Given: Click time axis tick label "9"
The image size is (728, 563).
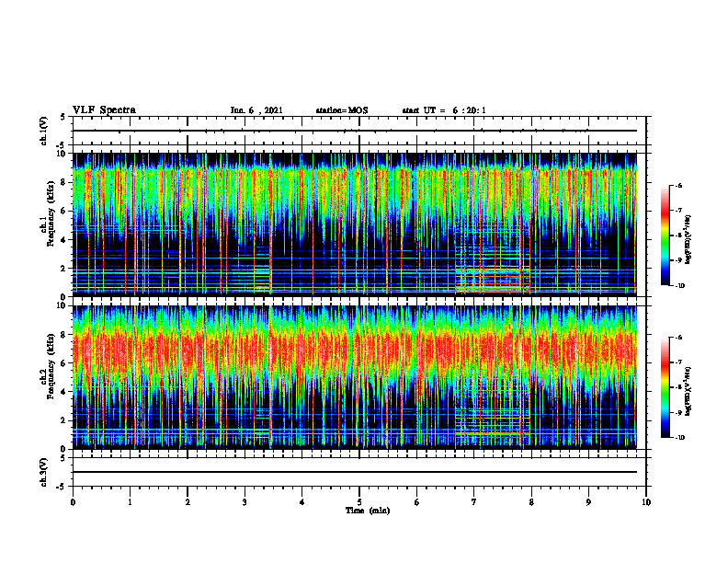Looking at the screenshot, I should click(588, 502).
